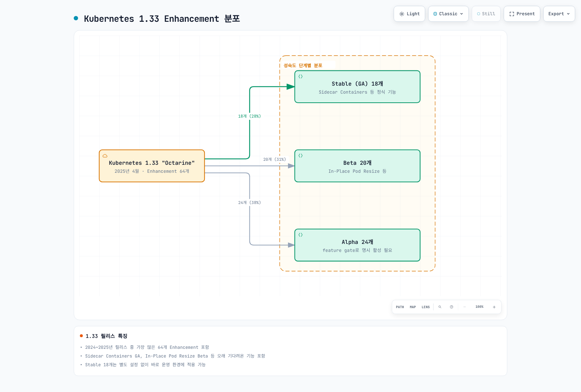Click the sun icon in Light button

click(402, 14)
